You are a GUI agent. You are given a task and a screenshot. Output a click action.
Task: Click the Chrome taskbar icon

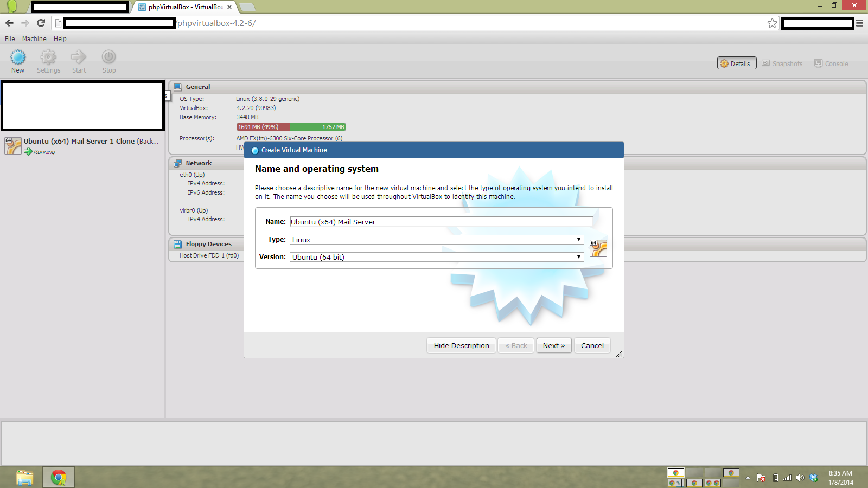[x=59, y=478]
